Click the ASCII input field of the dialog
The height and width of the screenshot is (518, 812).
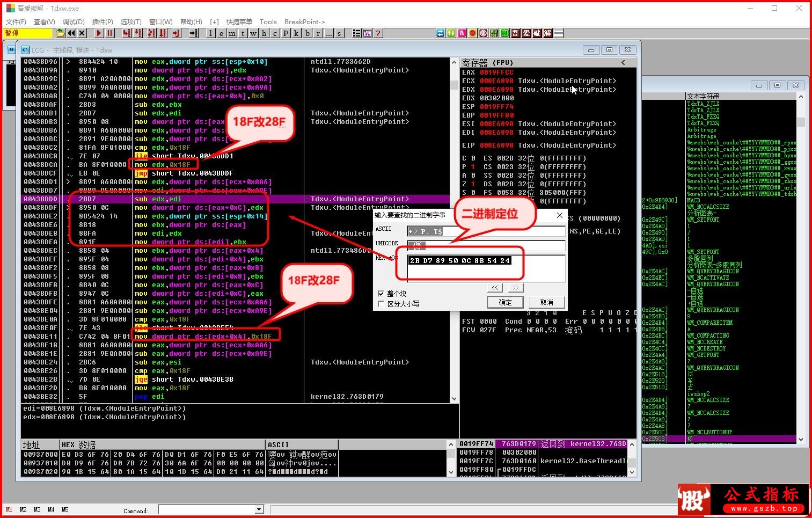[486, 231]
